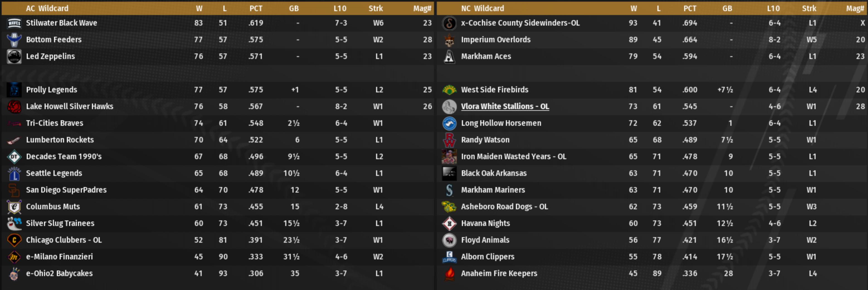868x290 pixels.
Task: Click the Cochise County Sidewinders logo
Action: (449, 23)
